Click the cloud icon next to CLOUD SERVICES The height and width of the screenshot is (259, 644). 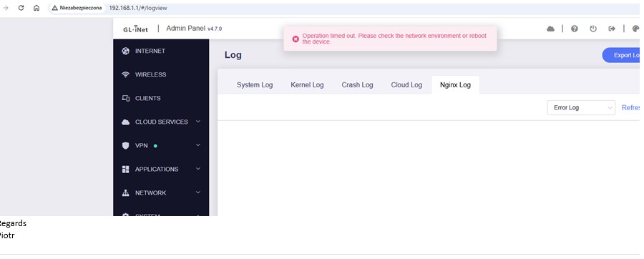tap(126, 122)
